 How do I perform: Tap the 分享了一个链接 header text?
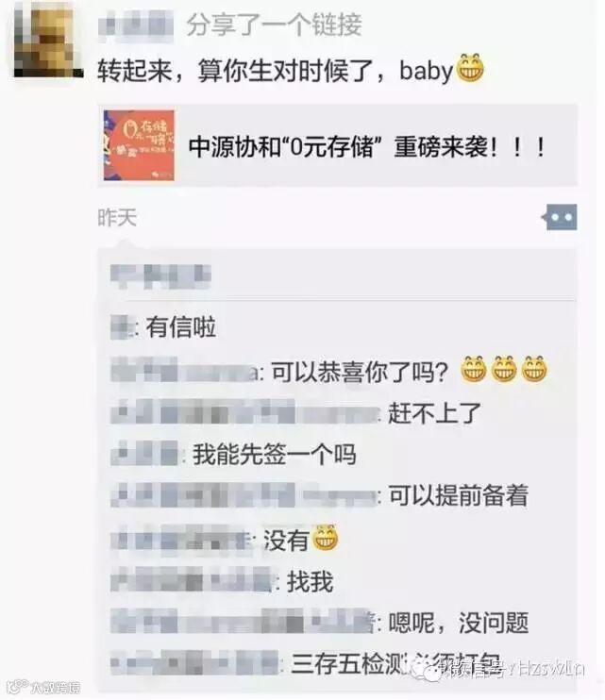click(274, 25)
